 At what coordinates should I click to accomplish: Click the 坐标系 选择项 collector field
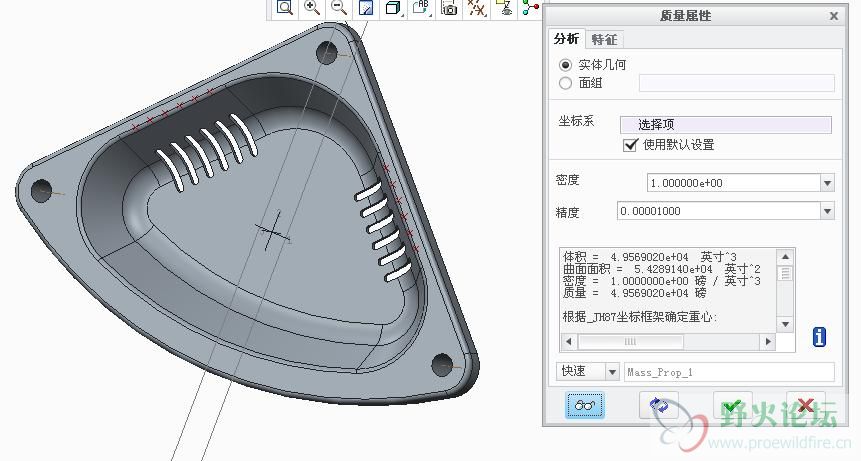click(725, 125)
